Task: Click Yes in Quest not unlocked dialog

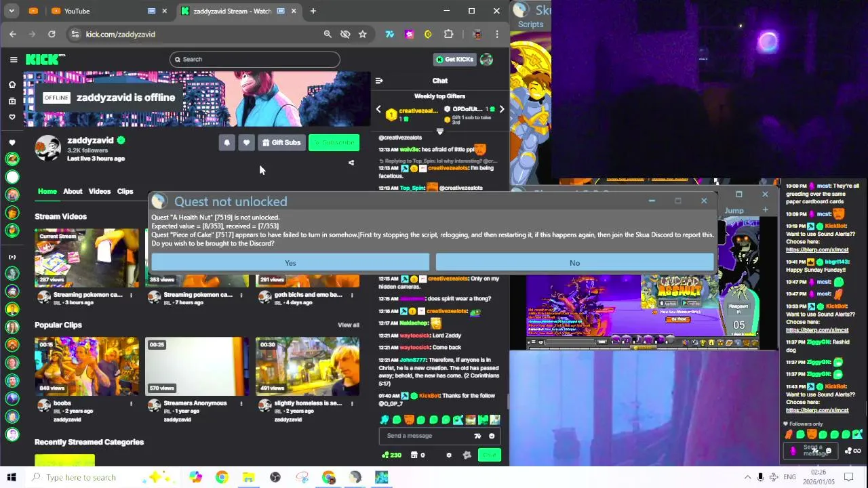Action: pyautogui.click(x=290, y=263)
